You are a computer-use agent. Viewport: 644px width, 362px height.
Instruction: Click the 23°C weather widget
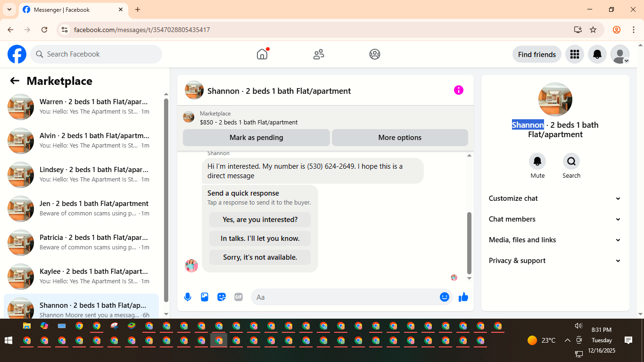541,340
